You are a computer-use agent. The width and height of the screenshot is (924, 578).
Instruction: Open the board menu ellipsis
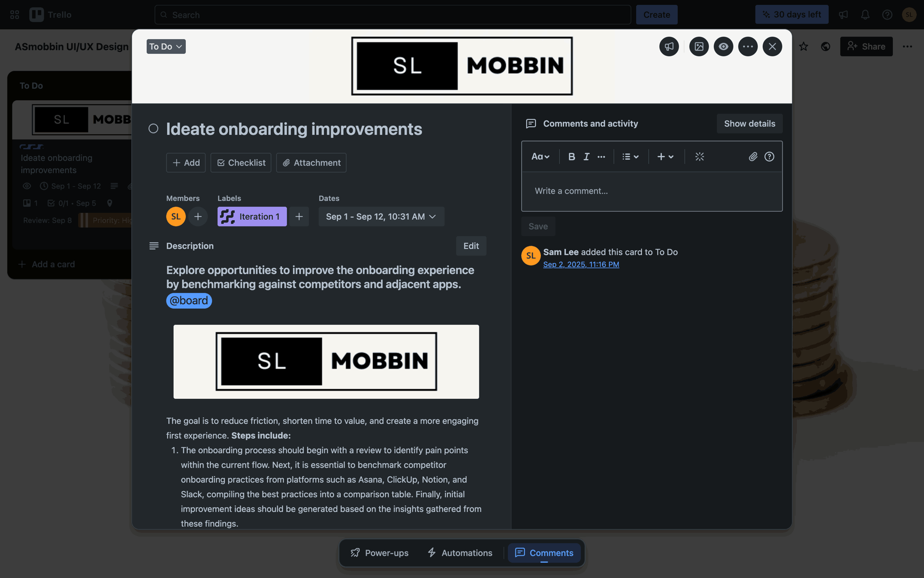coord(908,47)
